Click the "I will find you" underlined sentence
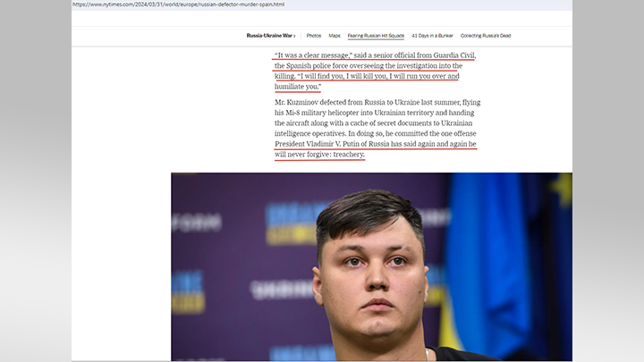This screenshot has height=362, width=644. [377, 76]
